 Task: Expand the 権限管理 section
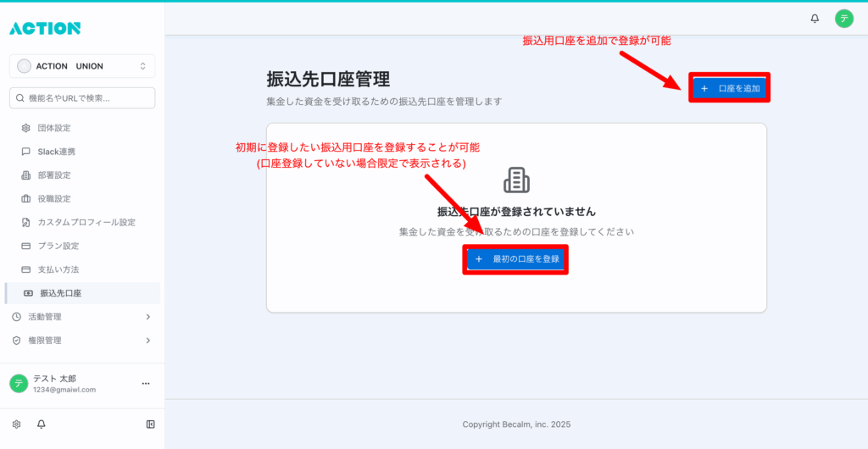81,341
